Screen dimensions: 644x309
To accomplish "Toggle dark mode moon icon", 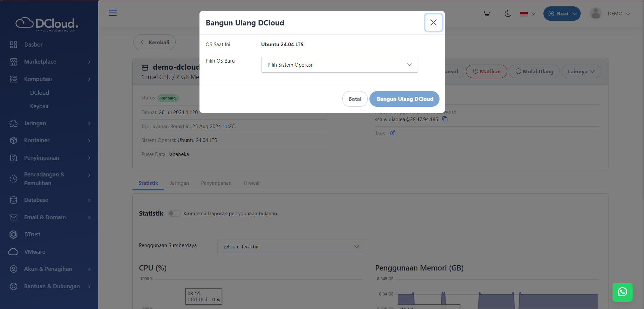I will 508,14.
